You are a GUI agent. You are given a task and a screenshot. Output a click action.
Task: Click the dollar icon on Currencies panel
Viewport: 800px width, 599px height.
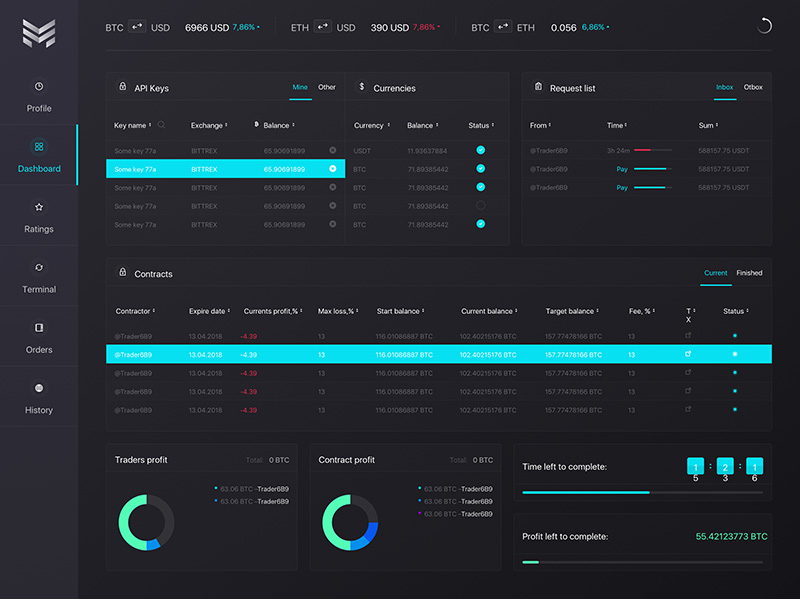pyautogui.click(x=361, y=88)
